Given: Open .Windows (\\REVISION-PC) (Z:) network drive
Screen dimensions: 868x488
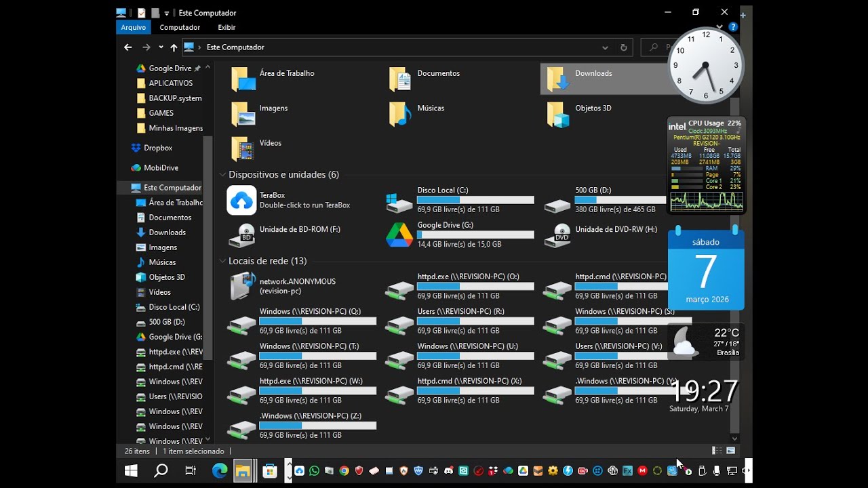Looking at the screenshot, I should point(302,426).
